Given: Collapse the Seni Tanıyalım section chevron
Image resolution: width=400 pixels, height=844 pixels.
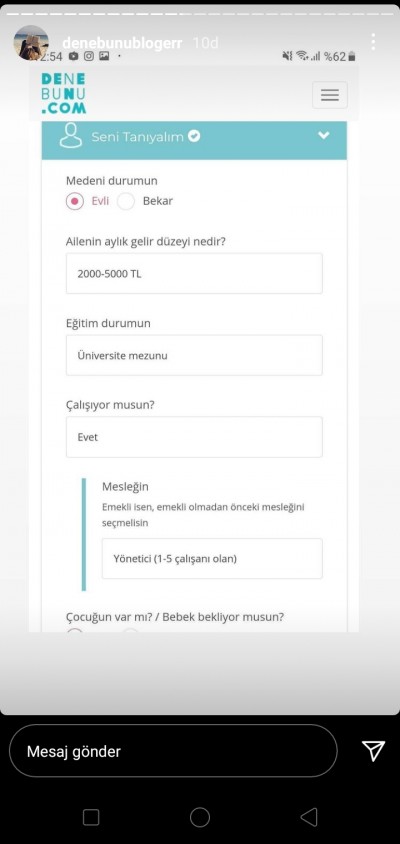Looking at the screenshot, I should [x=324, y=136].
